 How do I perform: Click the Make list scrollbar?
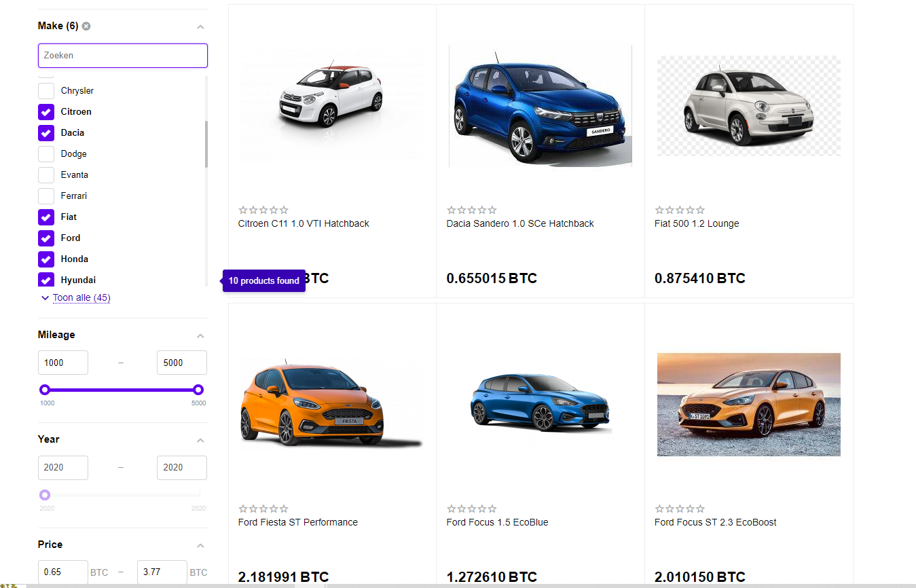click(x=206, y=144)
